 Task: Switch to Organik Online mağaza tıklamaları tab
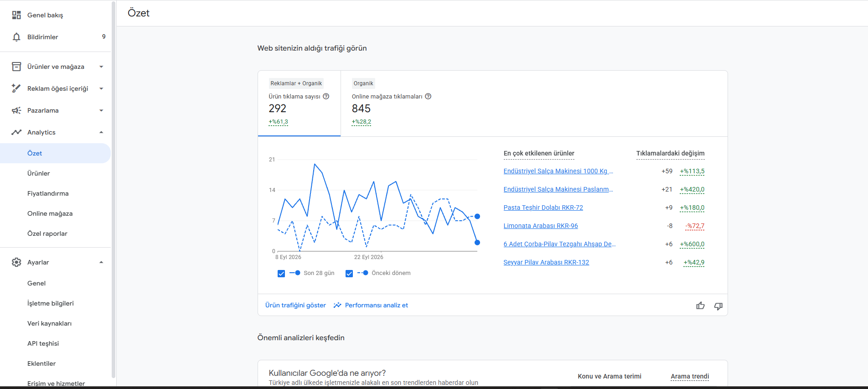[x=392, y=104]
